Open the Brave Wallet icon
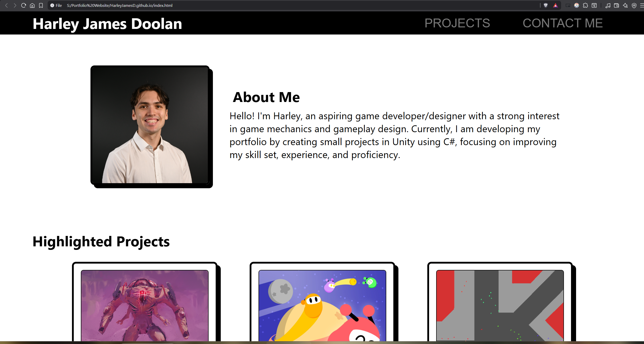Screen dimensions: 644x344 [x=616, y=5]
